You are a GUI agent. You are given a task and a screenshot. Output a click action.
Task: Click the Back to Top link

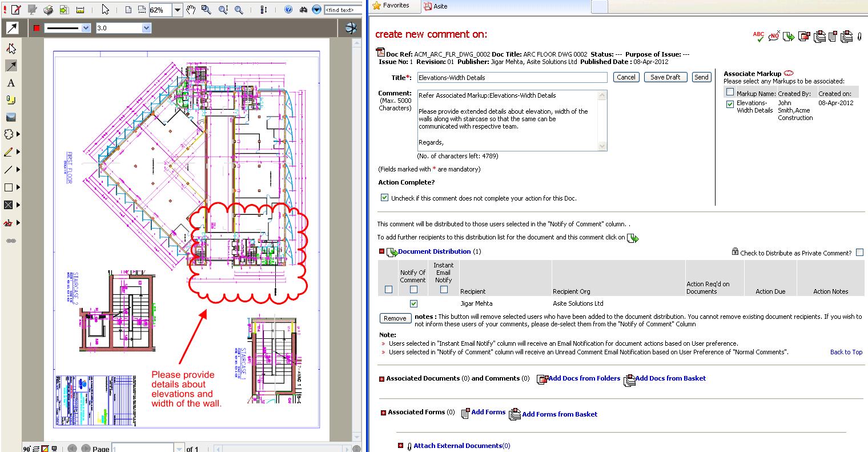point(846,352)
